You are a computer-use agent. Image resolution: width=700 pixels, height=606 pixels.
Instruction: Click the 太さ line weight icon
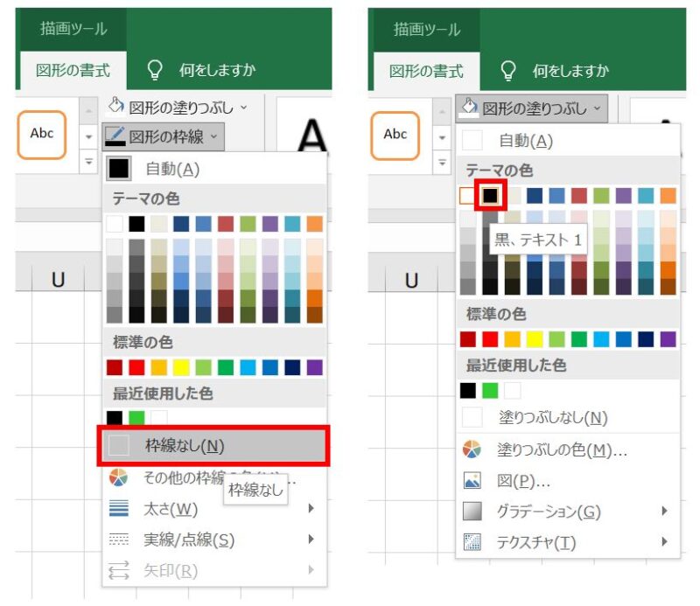tap(119, 508)
